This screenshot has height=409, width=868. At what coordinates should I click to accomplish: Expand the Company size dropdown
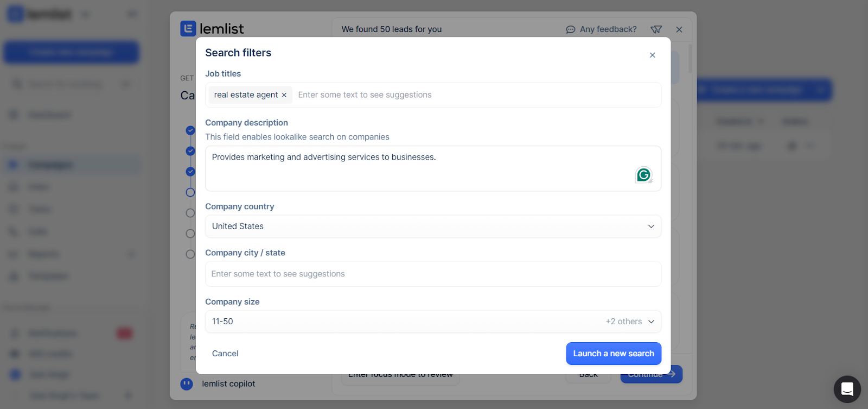(433, 322)
